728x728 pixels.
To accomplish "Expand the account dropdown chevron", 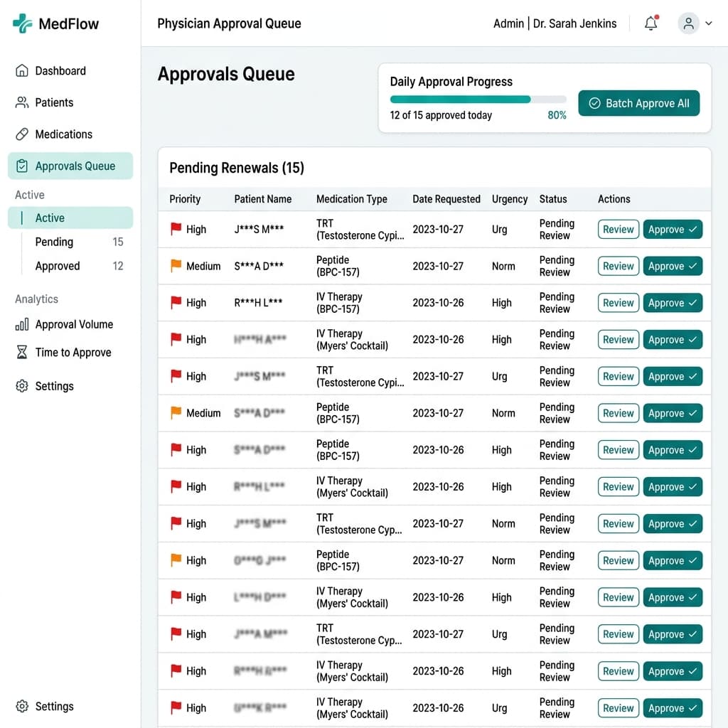I will click(x=709, y=23).
